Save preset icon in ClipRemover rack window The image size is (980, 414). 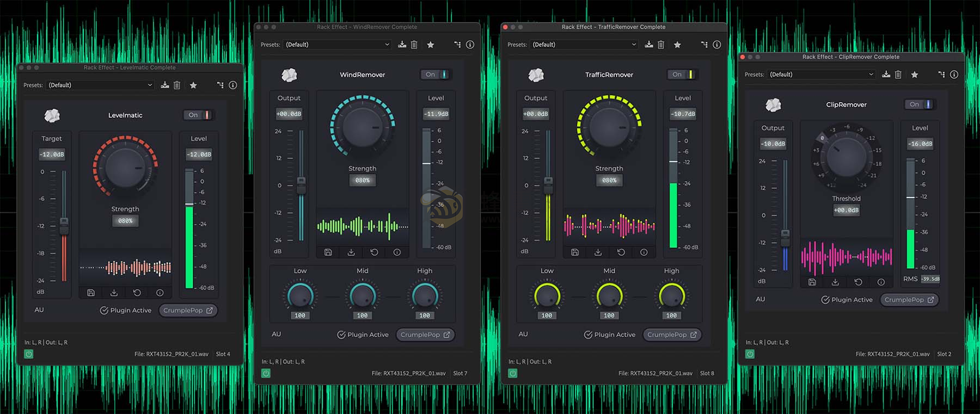(x=886, y=75)
